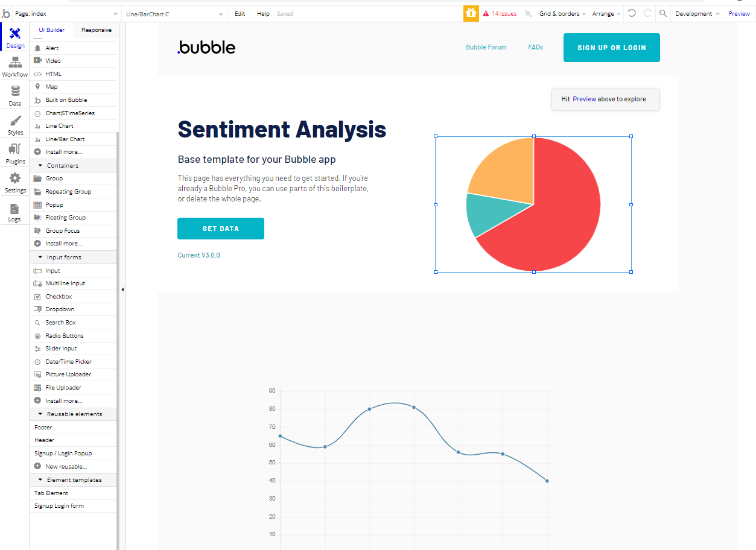
Task: Click the GET DATA button
Action: point(221,229)
